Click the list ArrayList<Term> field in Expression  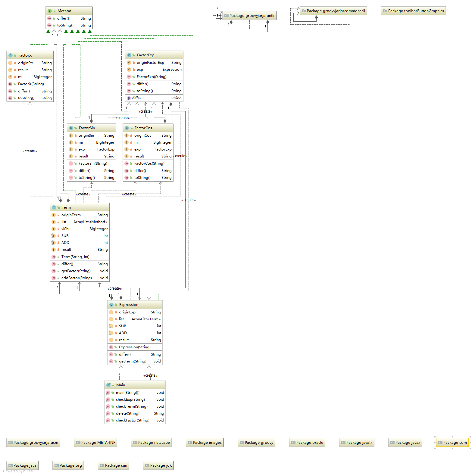(135, 319)
